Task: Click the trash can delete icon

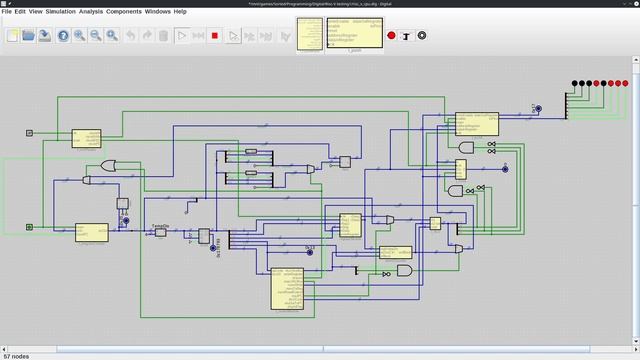Action: click(163, 36)
